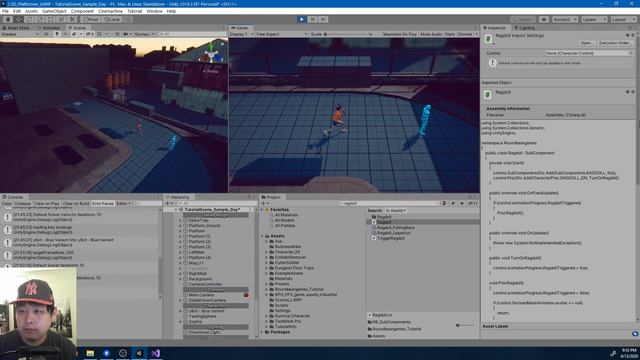The height and width of the screenshot is (360, 640).
Task: Click the Project search field
Action: [x=389, y=203]
